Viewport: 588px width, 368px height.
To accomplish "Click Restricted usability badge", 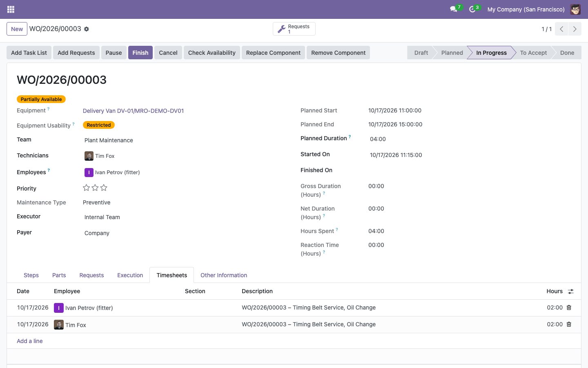I will (x=99, y=125).
